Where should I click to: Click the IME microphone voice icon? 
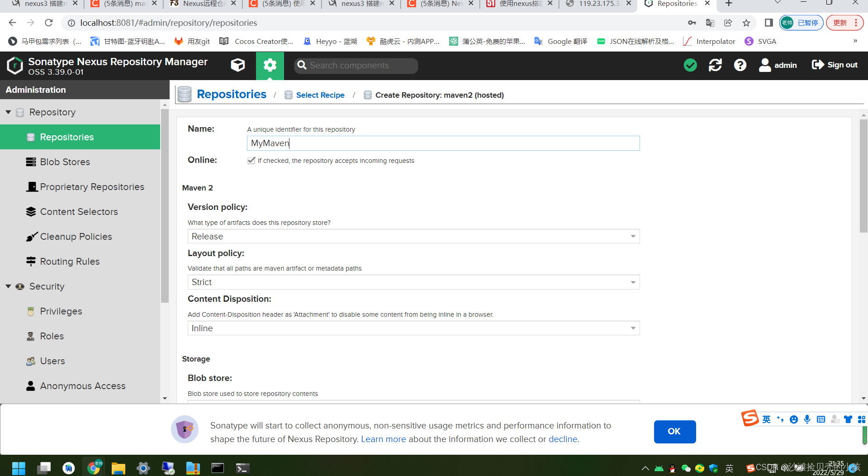807,419
